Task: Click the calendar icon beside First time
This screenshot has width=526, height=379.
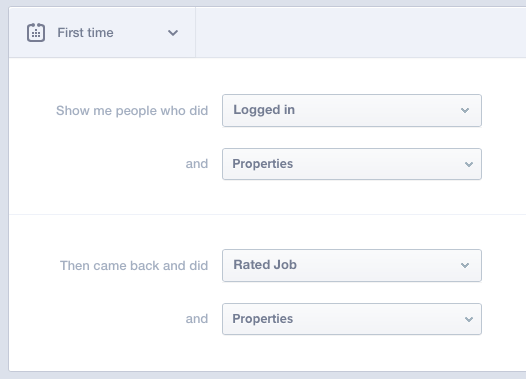Action: tap(36, 33)
